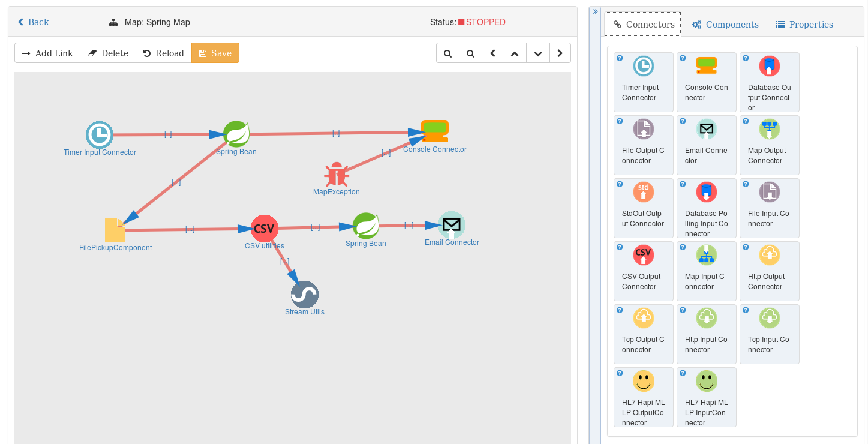868x444 pixels.
Task: Select the MapException bug icon node
Action: point(337,175)
